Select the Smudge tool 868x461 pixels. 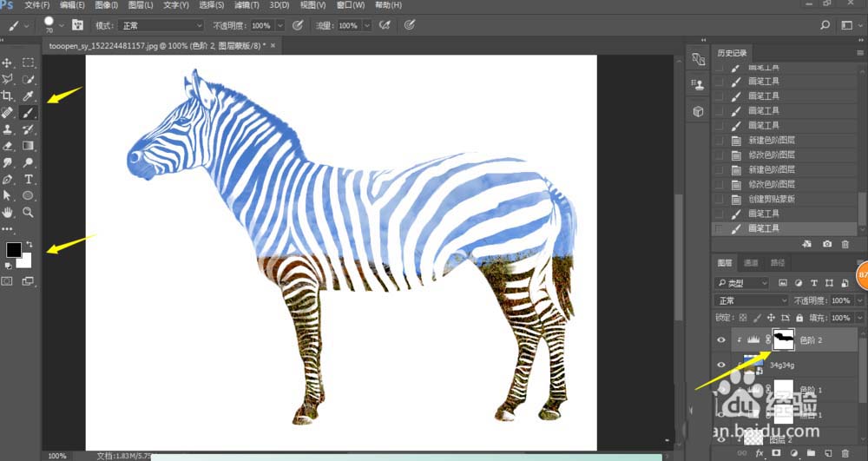(x=8, y=162)
